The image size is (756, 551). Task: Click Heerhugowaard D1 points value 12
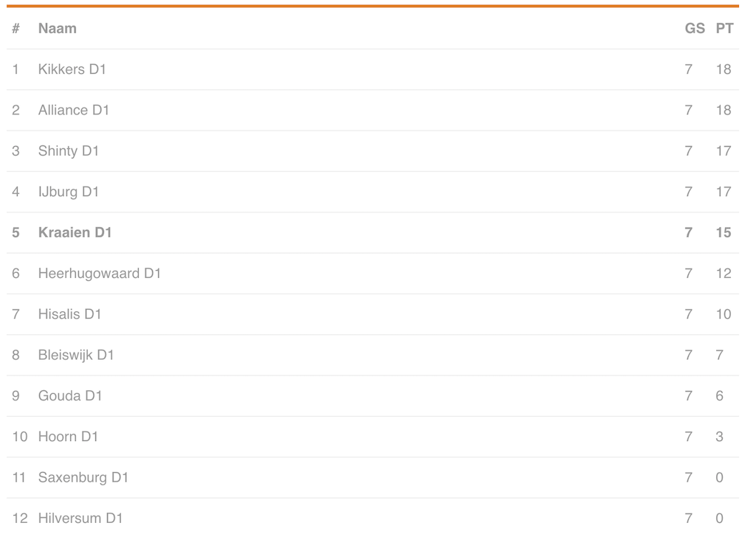[724, 274]
